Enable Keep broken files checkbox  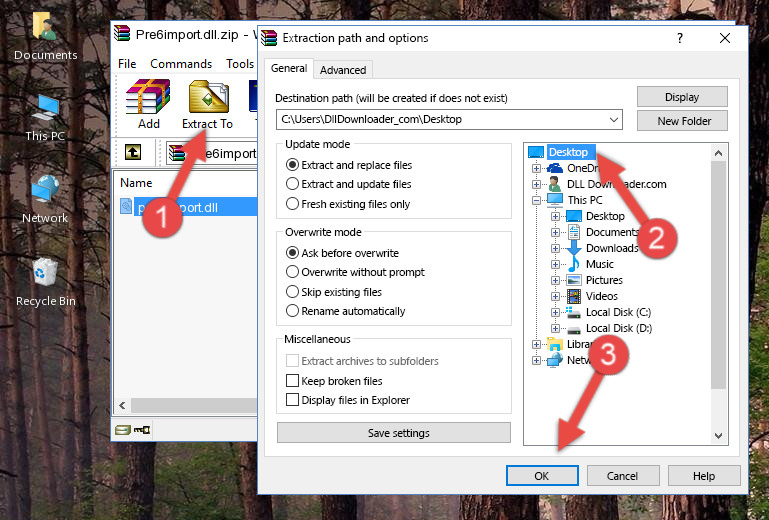[x=292, y=381]
